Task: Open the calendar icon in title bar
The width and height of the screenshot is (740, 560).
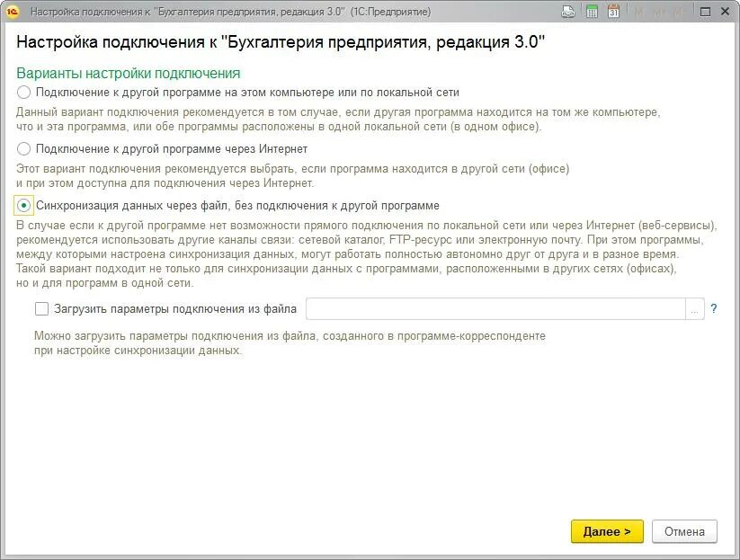Action: pos(613,12)
